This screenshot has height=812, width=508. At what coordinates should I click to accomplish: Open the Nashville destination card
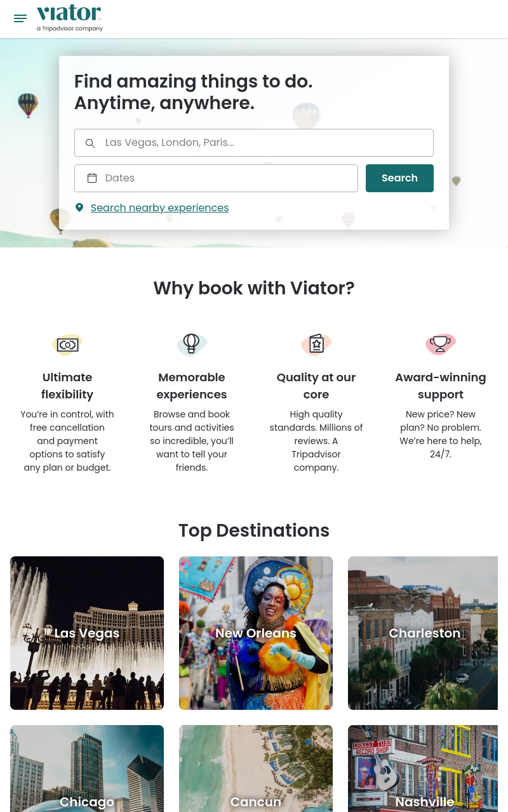click(x=423, y=769)
